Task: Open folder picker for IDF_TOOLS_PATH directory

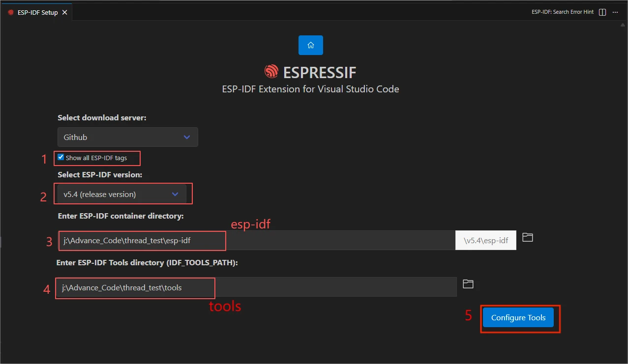Action: (468, 284)
